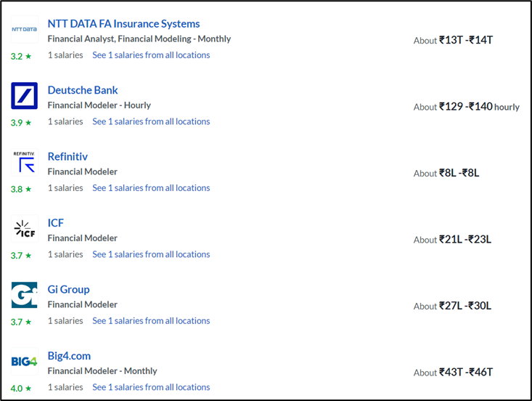Open NTT DATA FA Insurance Systems link
The image size is (532, 401).
pyautogui.click(x=123, y=24)
